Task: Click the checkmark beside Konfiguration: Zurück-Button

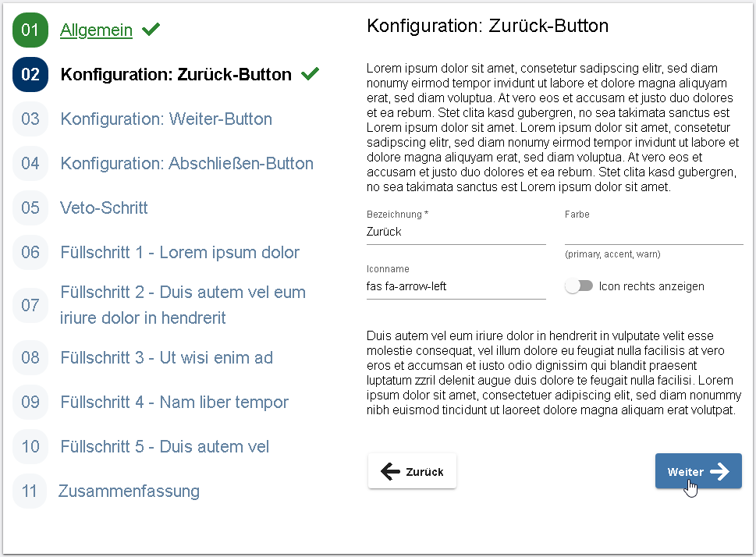Action: click(x=309, y=73)
